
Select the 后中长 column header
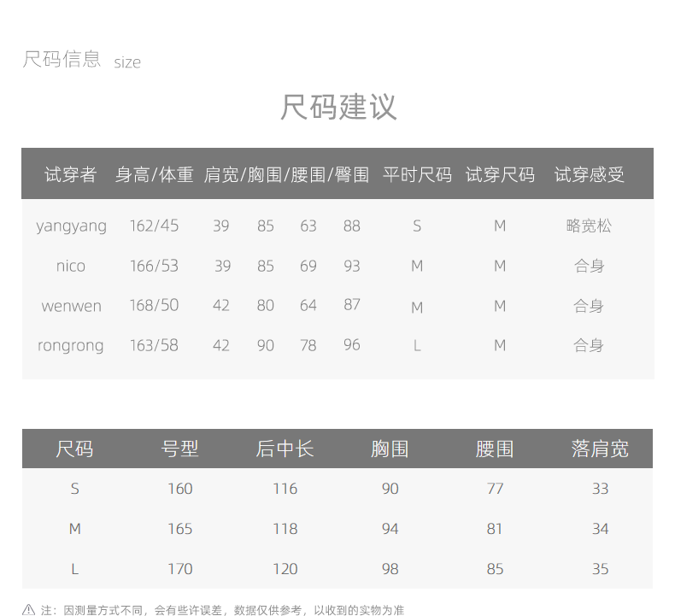pyautogui.click(x=285, y=449)
